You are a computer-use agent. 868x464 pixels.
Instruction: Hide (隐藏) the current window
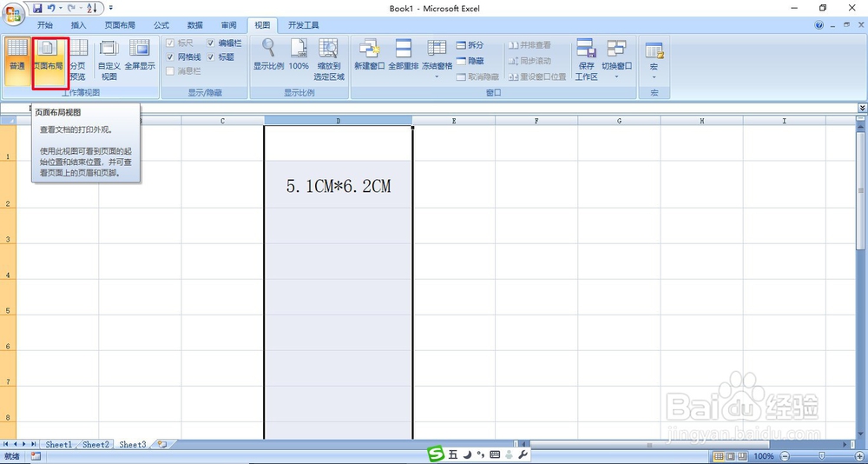[470, 61]
